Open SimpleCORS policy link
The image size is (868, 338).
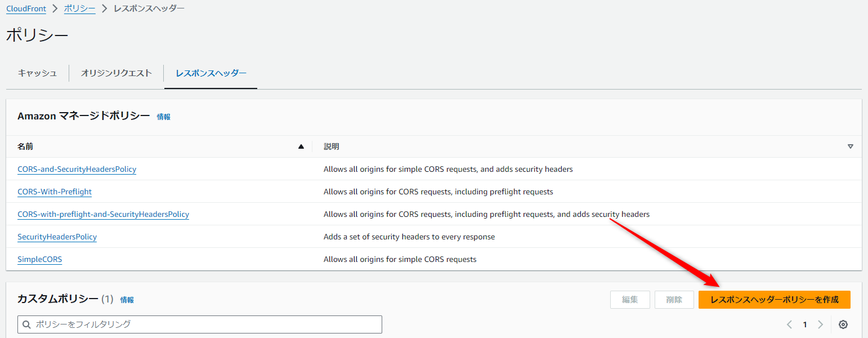[x=39, y=259]
